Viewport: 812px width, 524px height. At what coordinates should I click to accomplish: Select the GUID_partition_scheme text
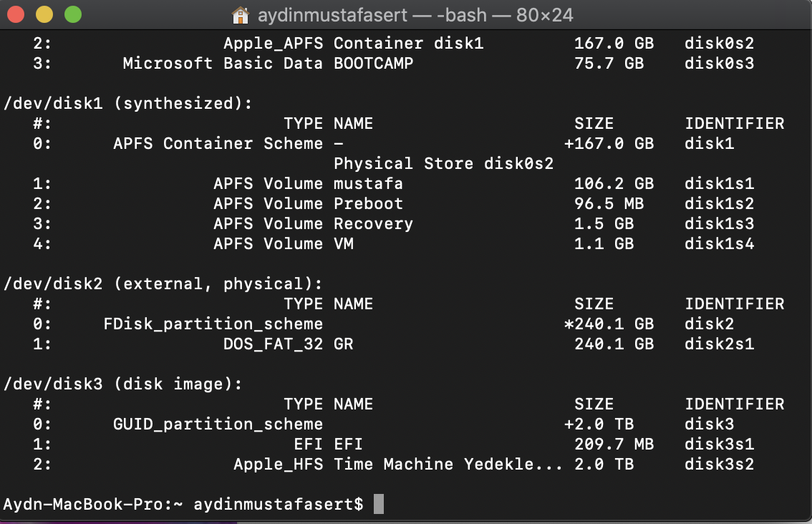pyautogui.click(x=218, y=424)
